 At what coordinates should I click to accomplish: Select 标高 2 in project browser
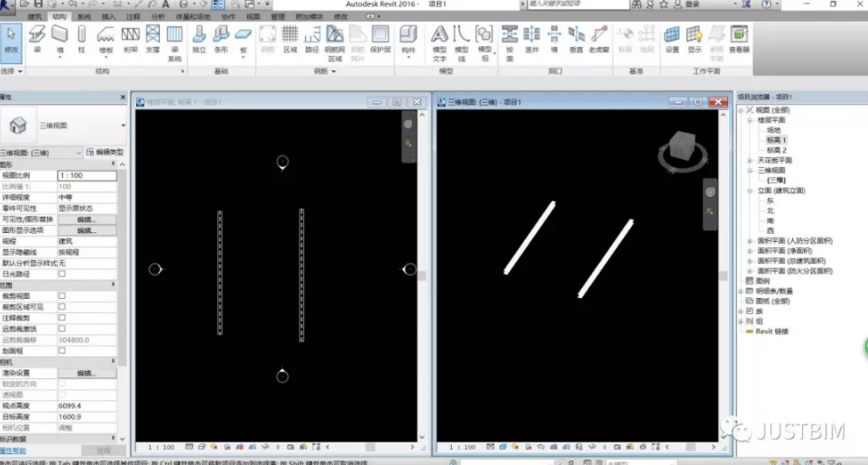pyautogui.click(x=776, y=150)
